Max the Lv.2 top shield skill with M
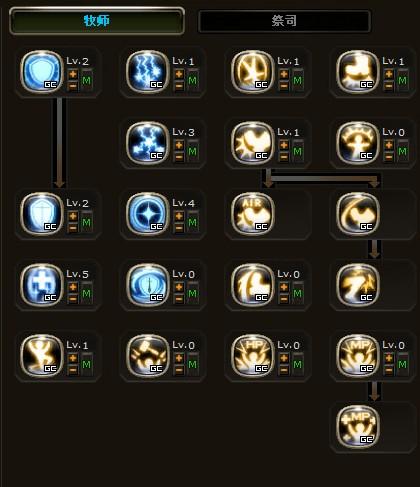420x487 pixels. click(87, 80)
